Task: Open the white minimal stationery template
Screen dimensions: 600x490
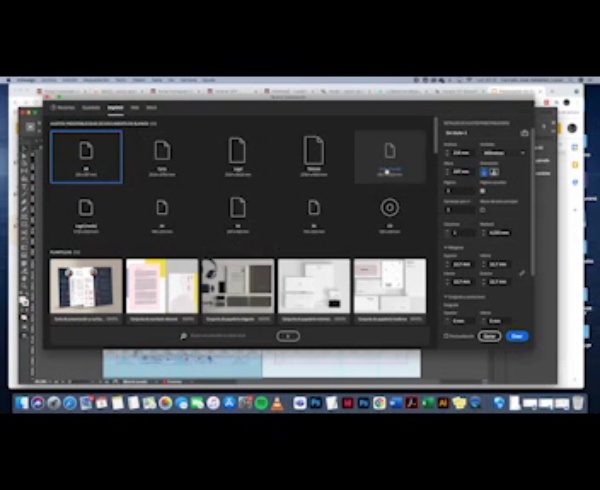Action: coord(314,286)
